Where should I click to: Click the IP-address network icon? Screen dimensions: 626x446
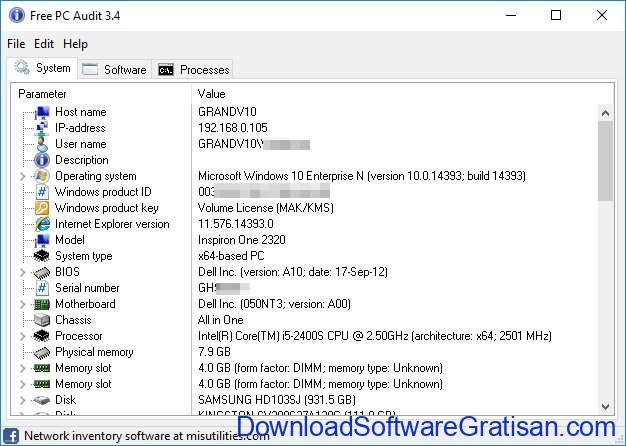(x=42, y=128)
